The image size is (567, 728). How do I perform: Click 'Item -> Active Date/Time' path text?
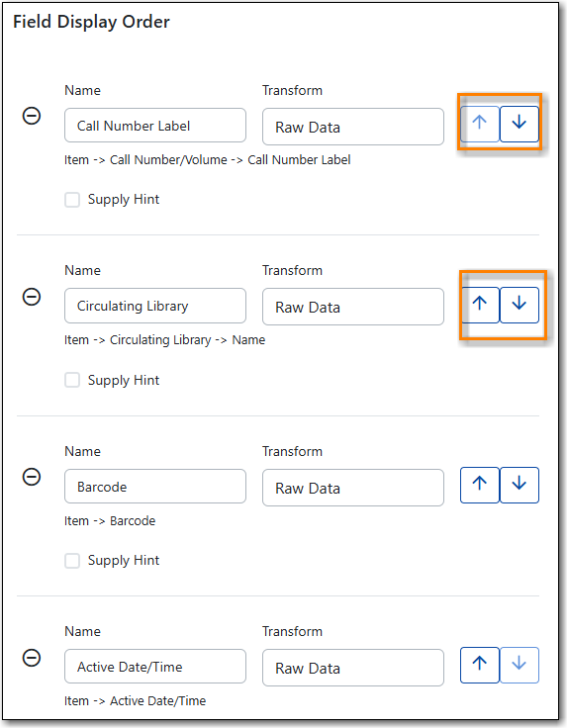tap(136, 701)
